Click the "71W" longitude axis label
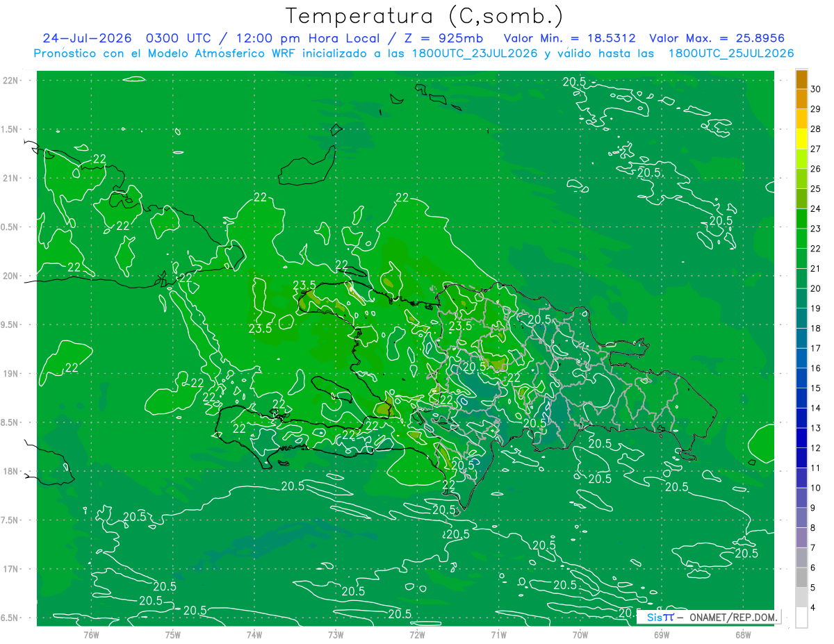Viewport: 834px width, 644px height. point(498,634)
